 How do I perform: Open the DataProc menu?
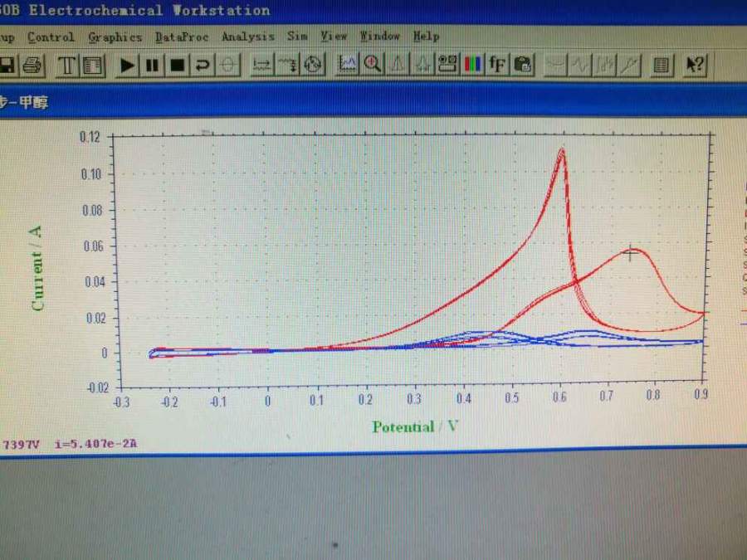tap(182, 37)
